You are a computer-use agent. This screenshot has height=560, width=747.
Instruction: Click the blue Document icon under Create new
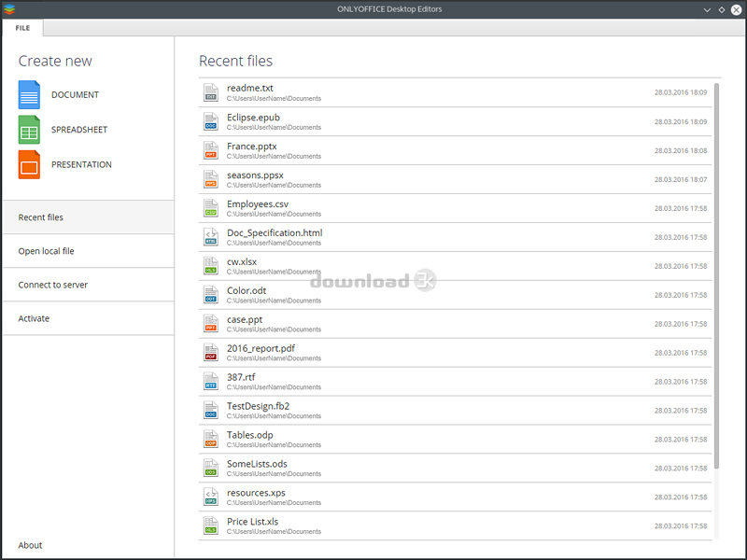point(29,95)
